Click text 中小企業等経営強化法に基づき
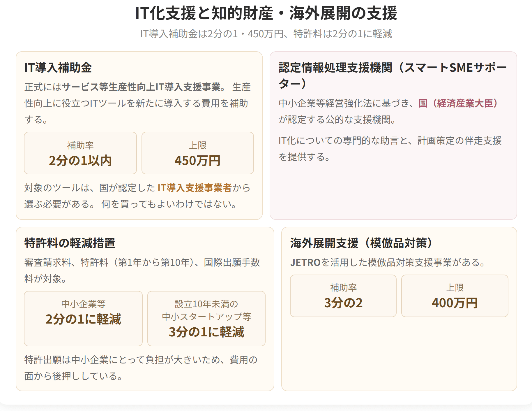532x411 pixels. (x=344, y=103)
